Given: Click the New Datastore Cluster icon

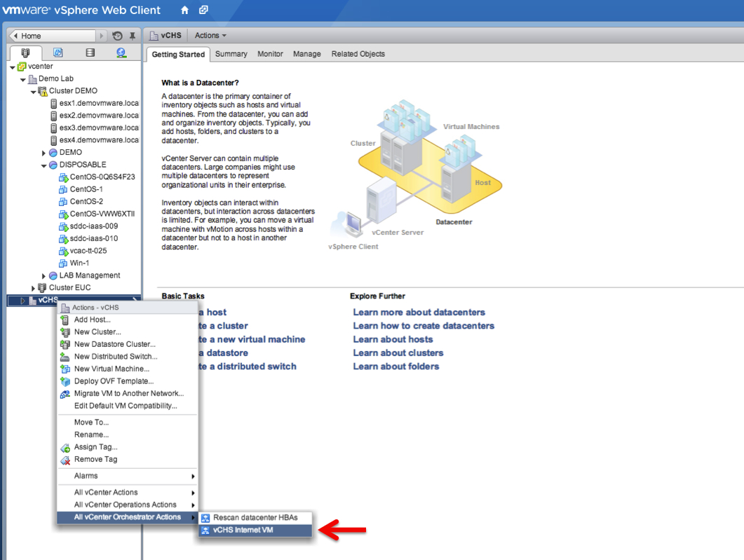Looking at the screenshot, I should [x=65, y=345].
